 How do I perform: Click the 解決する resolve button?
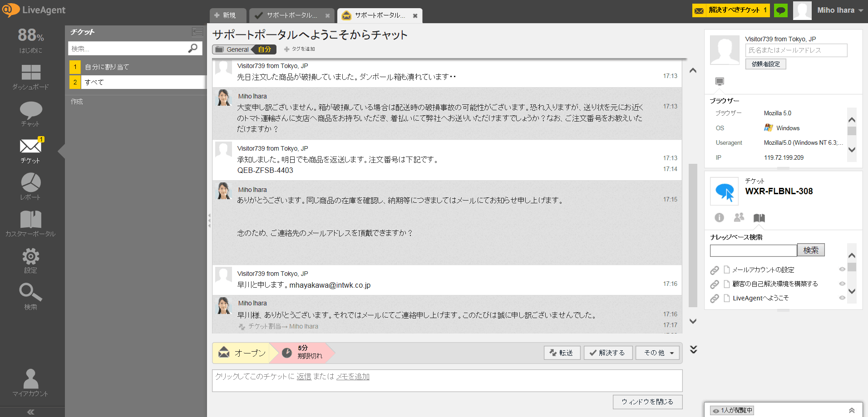(608, 353)
